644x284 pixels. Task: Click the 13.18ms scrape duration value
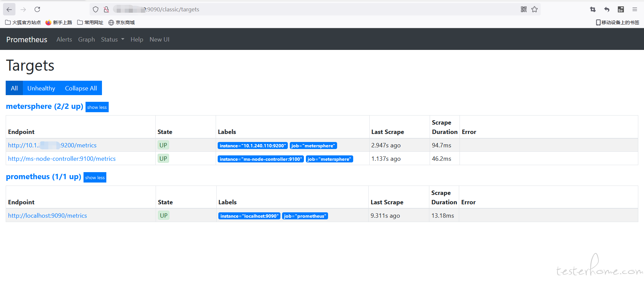click(443, 216)
